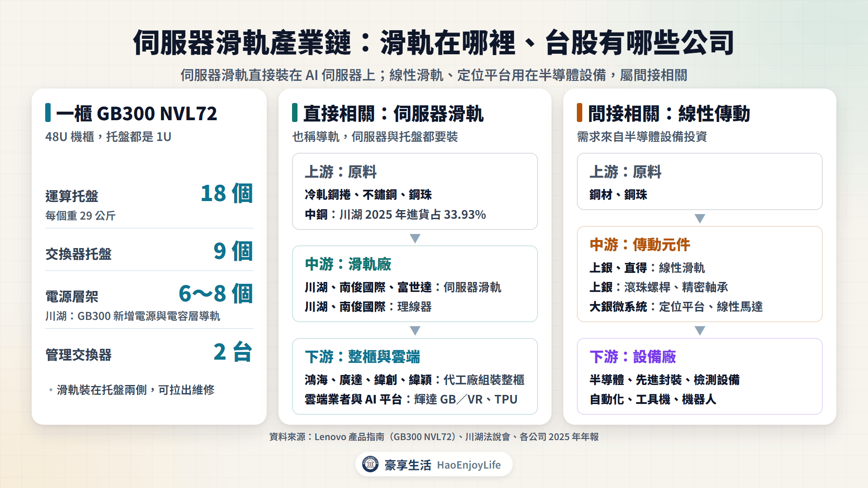Viewport: 868px width, 488px height.
Task: Select the 運算托盤 label
Action: coord(72,196)
